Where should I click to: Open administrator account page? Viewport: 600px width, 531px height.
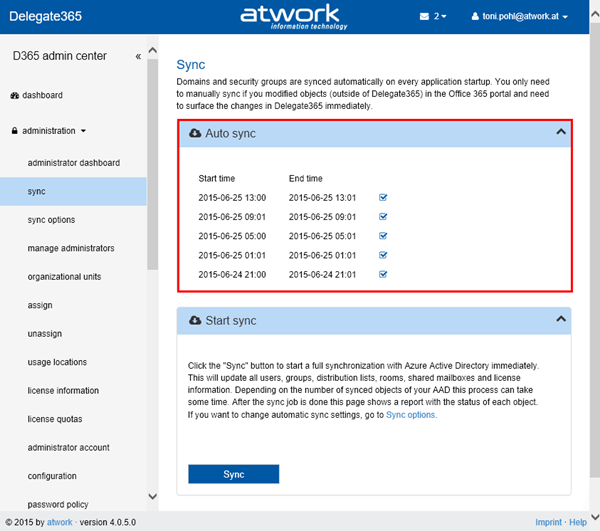click(68, 447)
